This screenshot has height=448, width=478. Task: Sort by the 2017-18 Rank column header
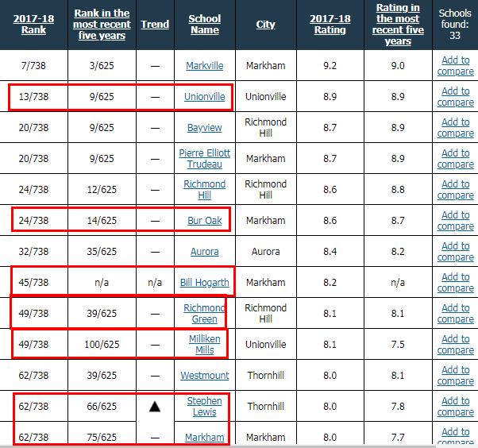(x=33, y=24)
